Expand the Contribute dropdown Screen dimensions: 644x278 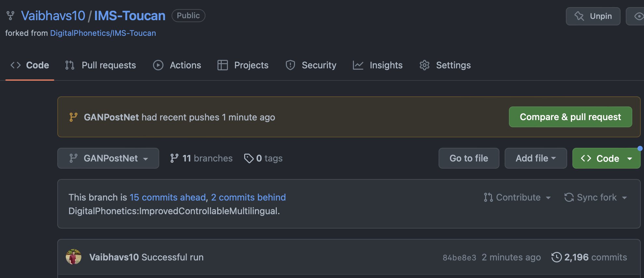pos(517,197)
